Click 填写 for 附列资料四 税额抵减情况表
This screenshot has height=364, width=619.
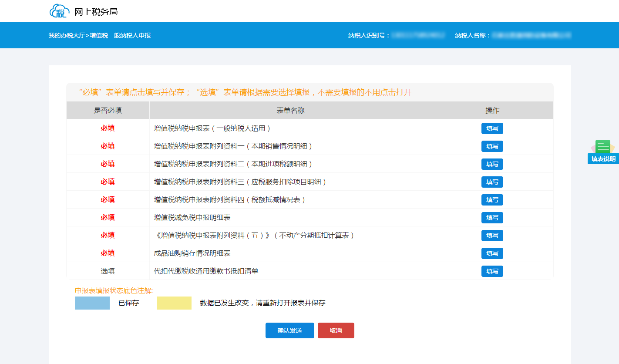pyautogui.click(x=492, y=200)
